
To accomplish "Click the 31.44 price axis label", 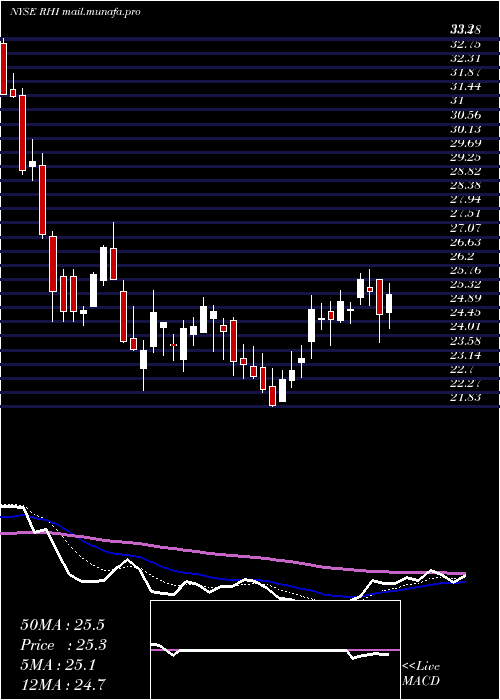I will (x=465, y=86).
